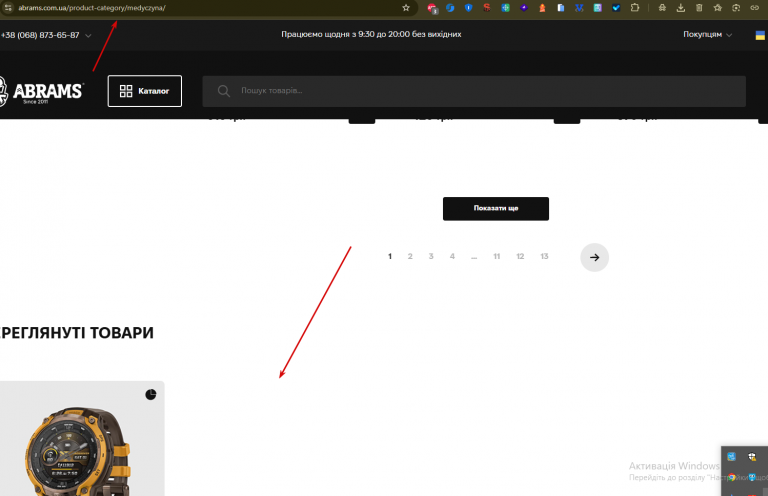Go to pagination page 12
The height and width of the screenshot is (496, 768).
point(520,257)
